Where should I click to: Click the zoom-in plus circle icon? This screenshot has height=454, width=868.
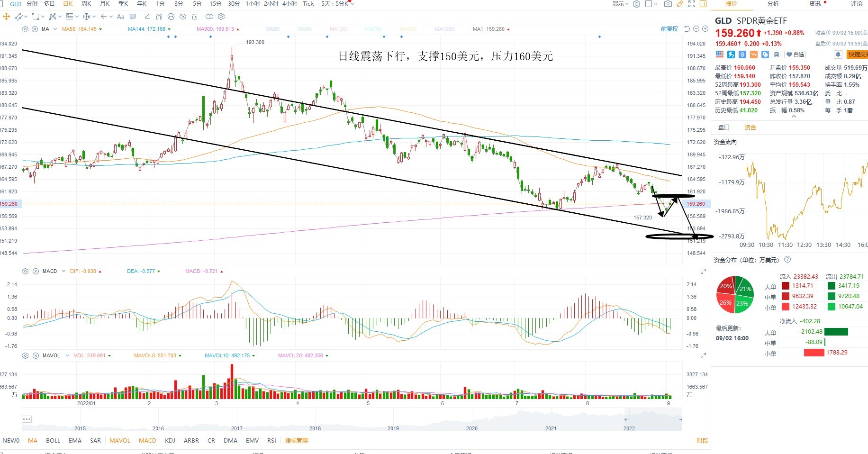pos(705,29)
